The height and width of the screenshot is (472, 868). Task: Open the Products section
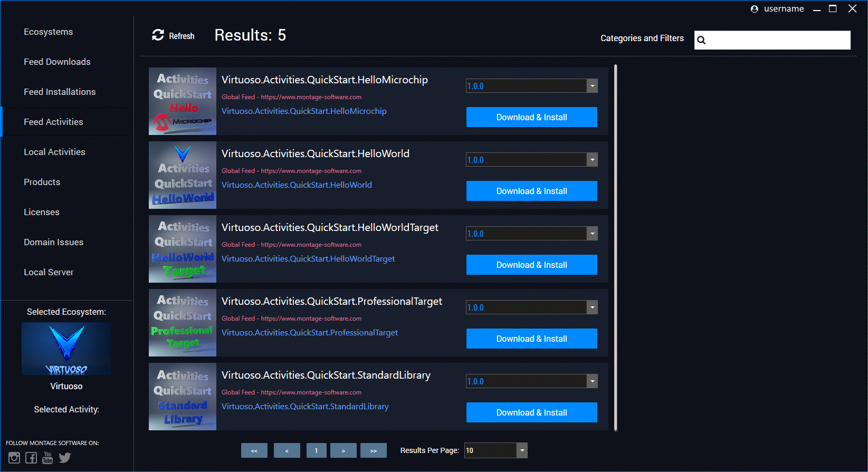tap(42, 182)
